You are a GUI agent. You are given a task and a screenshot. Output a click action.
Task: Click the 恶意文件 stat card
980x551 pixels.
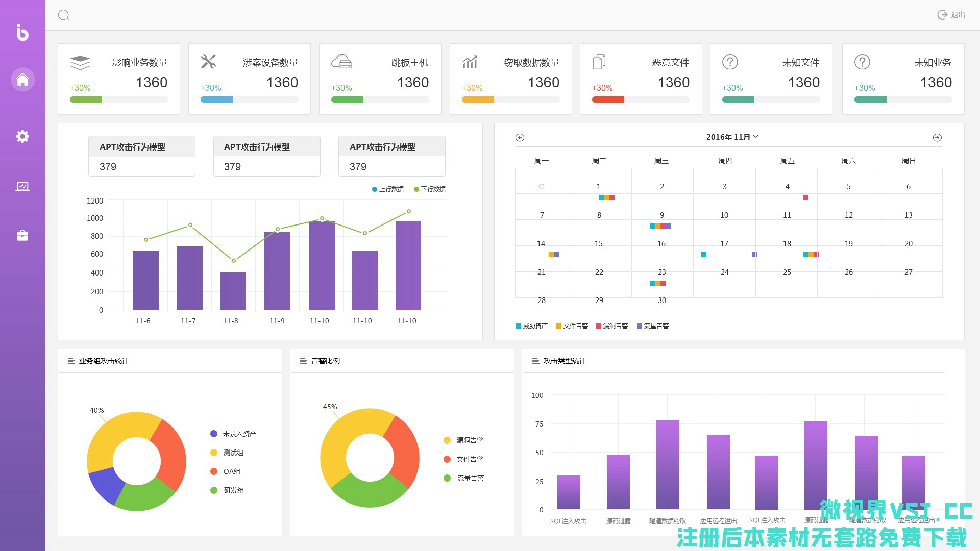click(641, 79)
